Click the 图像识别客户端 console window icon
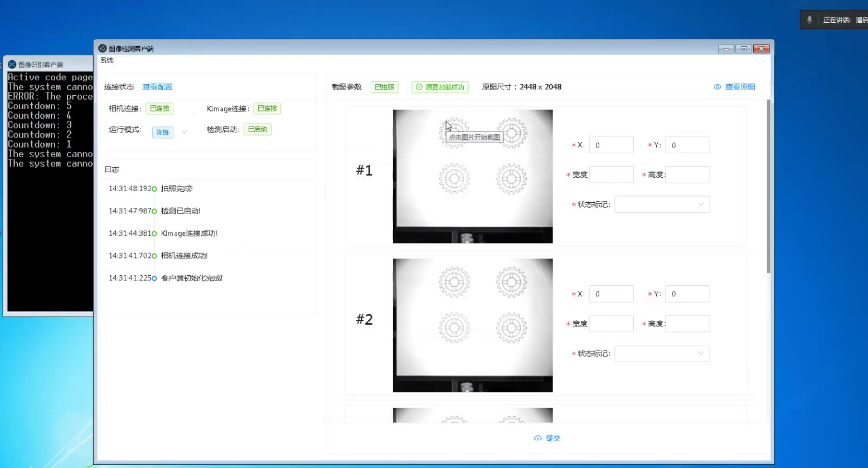The height and width of the screenshot is (468, 868). point(12,64)
